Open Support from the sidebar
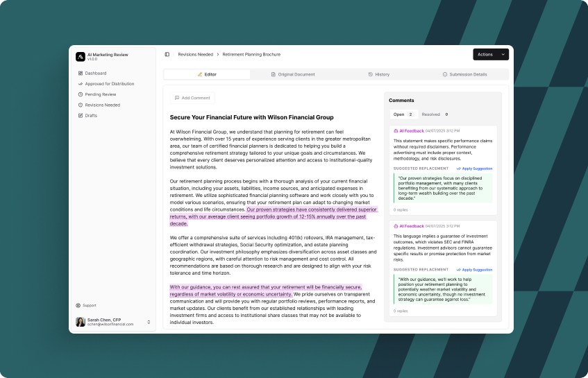The image size is (588, 378). pyautogui.click(x=89, y=305)
